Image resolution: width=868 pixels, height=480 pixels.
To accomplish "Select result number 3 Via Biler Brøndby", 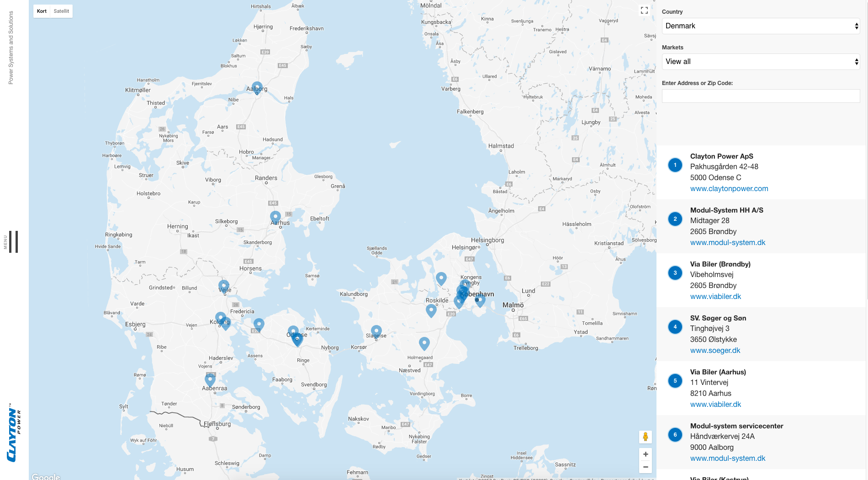I will point(675,273).
